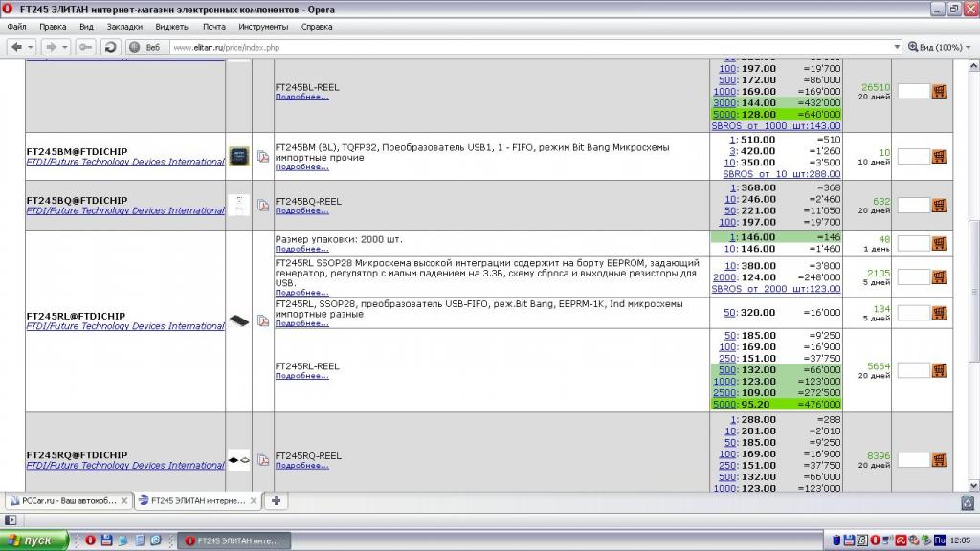Add FT245BM to cart via cart icon
This screenshot has height=551, width=980.
939,156
